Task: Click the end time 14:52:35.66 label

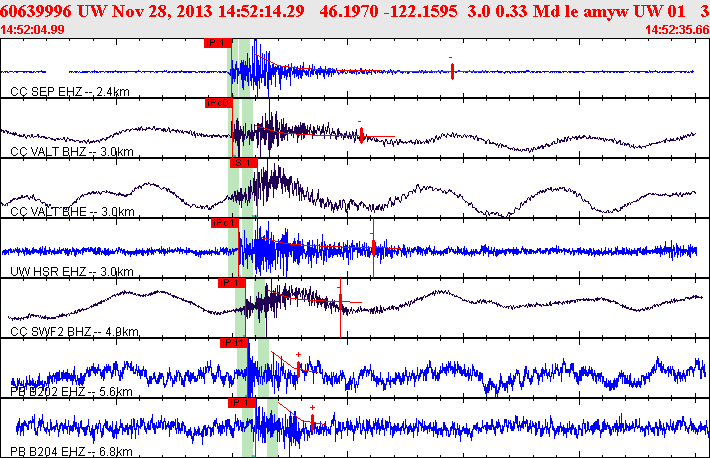Action: [677, 30]
